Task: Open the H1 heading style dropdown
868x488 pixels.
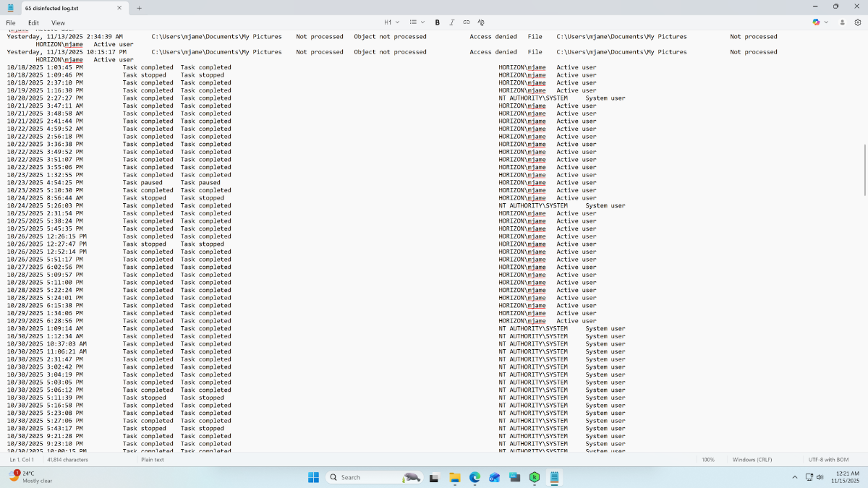Action: click(391, 22)
